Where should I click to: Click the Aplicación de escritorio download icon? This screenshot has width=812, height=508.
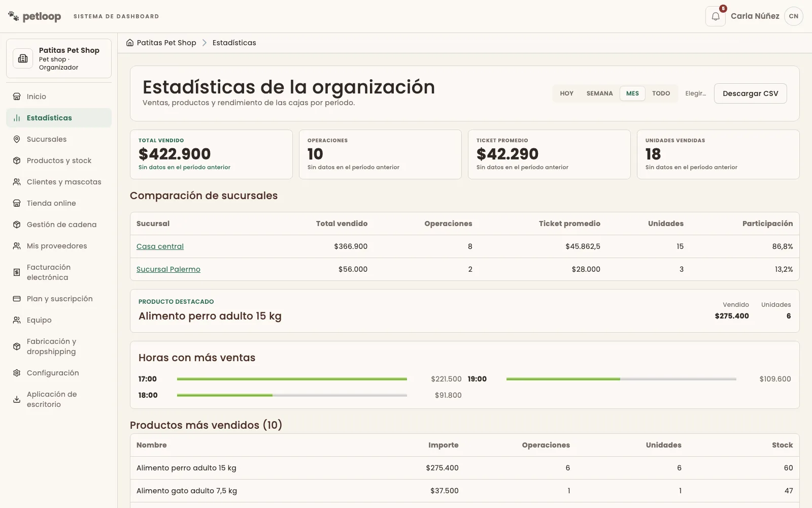[x=17, y=399]
